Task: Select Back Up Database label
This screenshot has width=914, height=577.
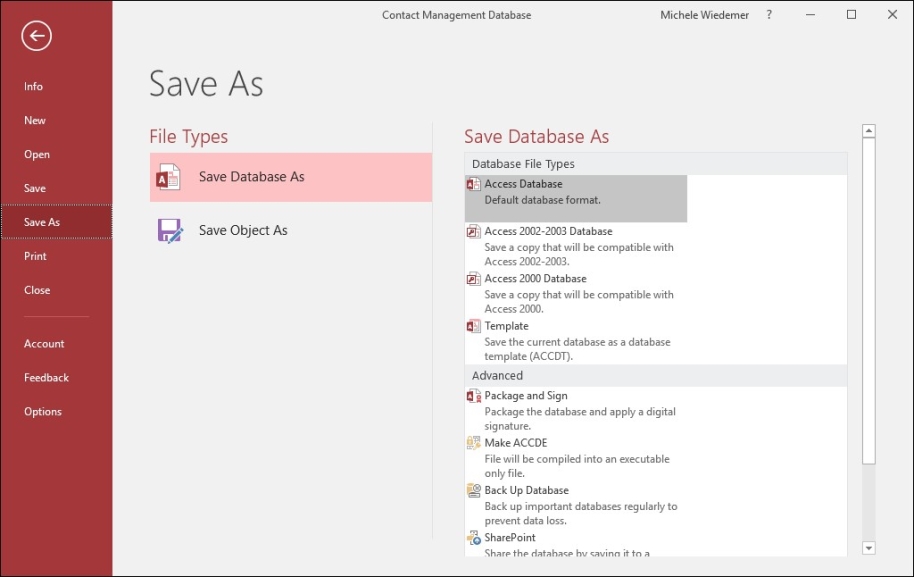Action: (x=526, y=490)
